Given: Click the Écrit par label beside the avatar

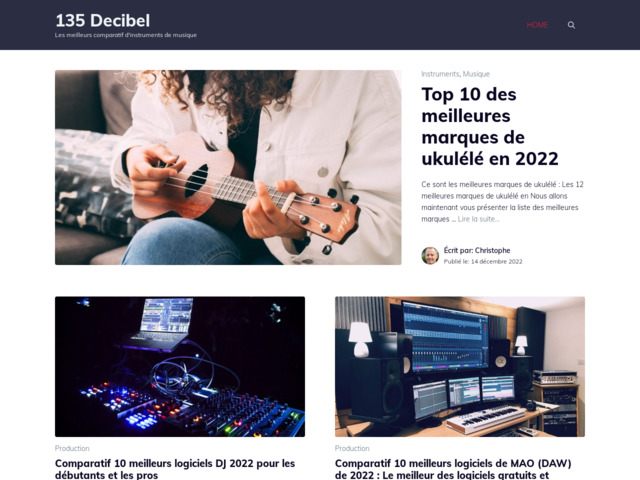Looking at the screenshot, I should click(458, 250).
